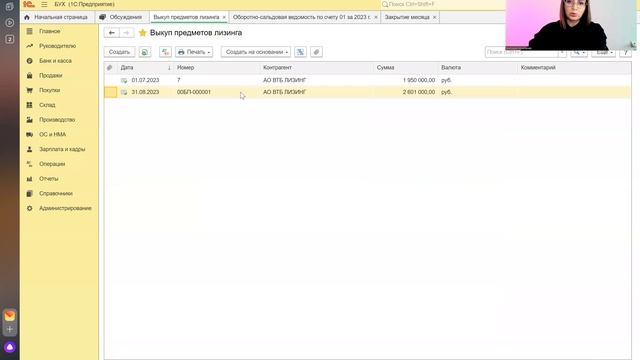Select the row dated 31.08.2023

pos(367,92)
